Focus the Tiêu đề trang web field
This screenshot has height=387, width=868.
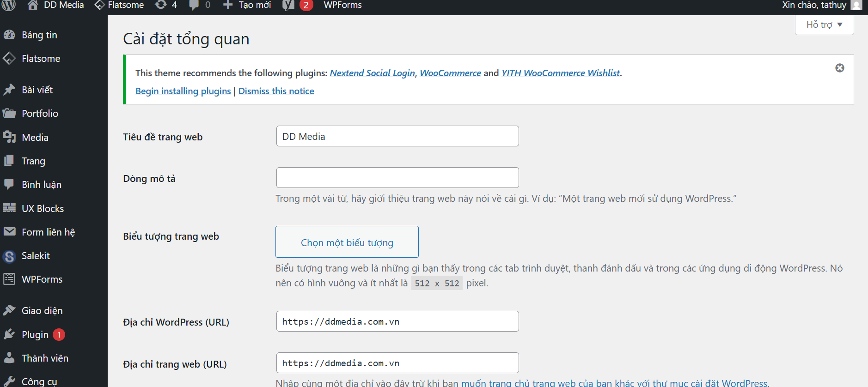coord(397,136)
